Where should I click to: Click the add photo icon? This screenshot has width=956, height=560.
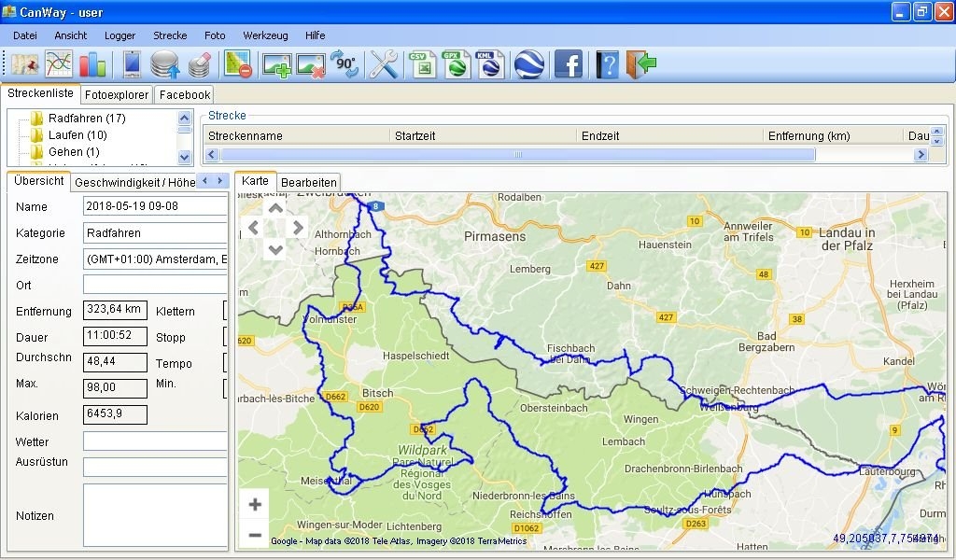(276, 64)
